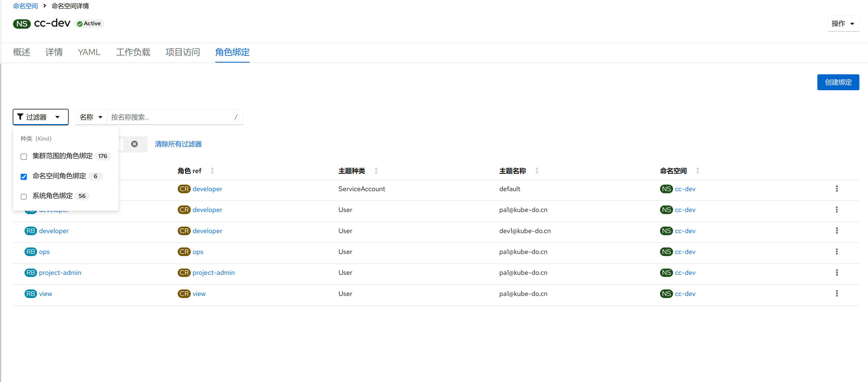
Task: Check the 集群范围的角色绑定 filter checkbox
Action: 23,156
